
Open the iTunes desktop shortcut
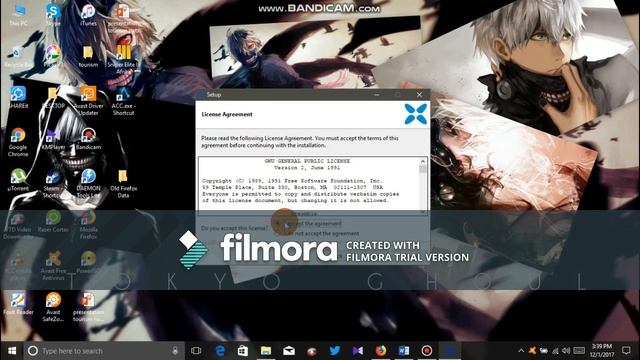tap(88, 16)
